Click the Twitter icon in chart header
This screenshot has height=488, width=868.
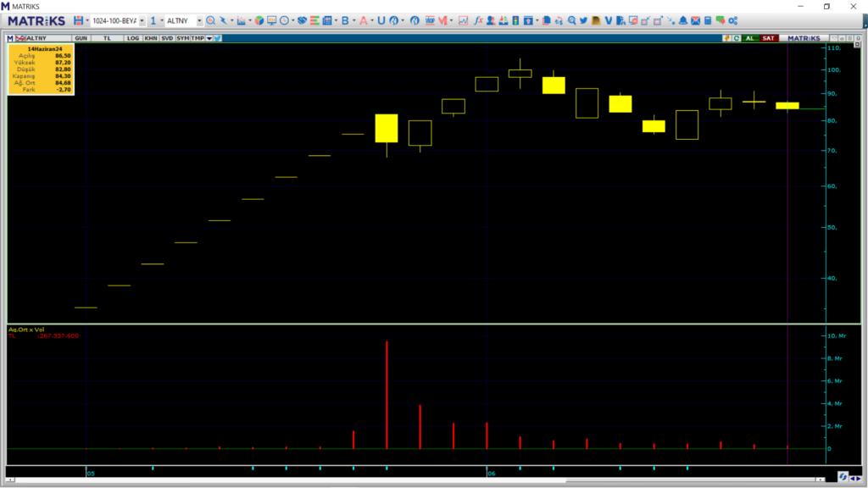pyautogui.click(x=218, y=38)
